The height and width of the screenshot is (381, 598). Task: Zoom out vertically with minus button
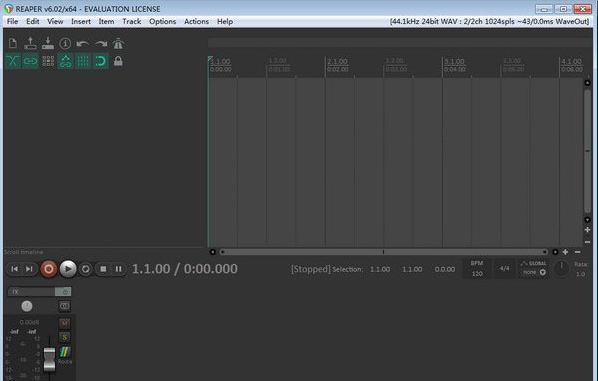click(587, 242)
